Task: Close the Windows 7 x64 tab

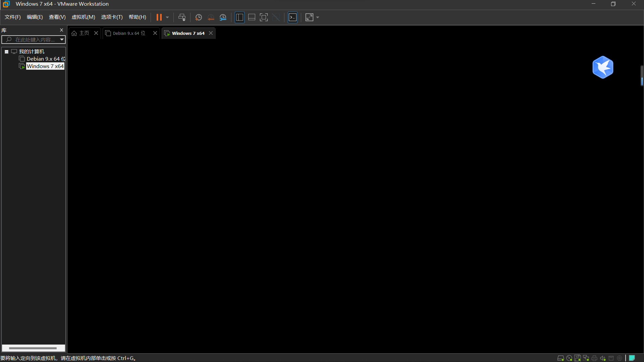Action: (211, 33)
